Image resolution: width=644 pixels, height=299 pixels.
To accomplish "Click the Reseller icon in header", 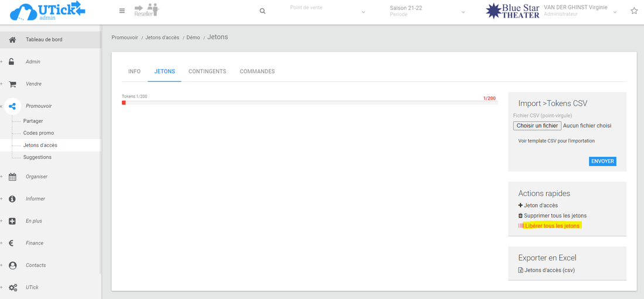I will pos(146,11).
